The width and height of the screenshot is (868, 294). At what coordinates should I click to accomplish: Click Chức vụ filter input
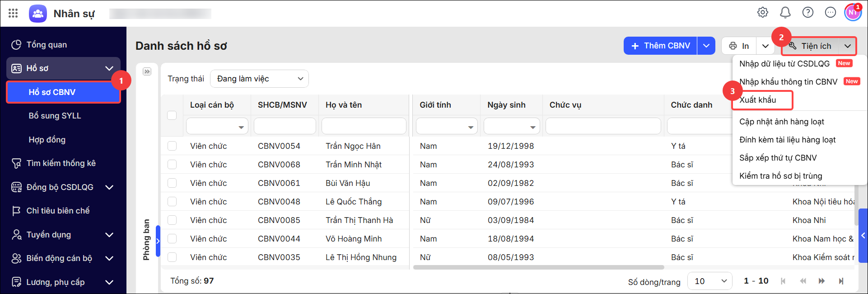pyautogui.click(x=603, y=126)
